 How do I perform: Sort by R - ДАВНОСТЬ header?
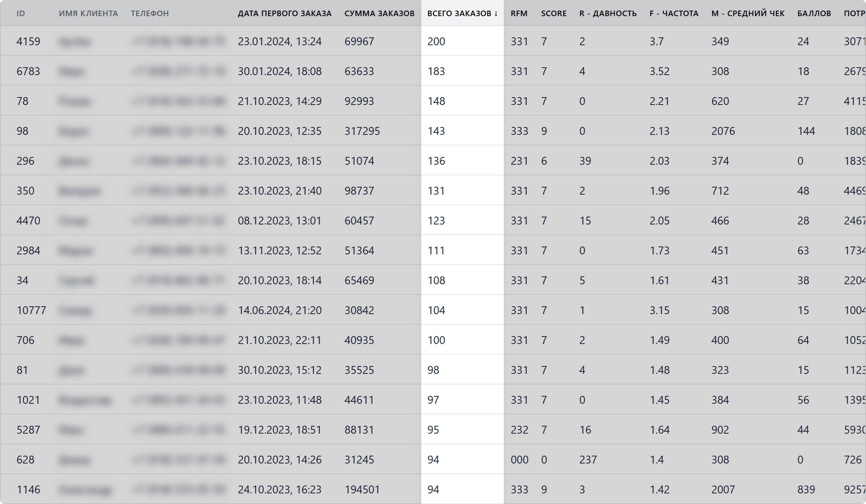[x=608, y=13]
